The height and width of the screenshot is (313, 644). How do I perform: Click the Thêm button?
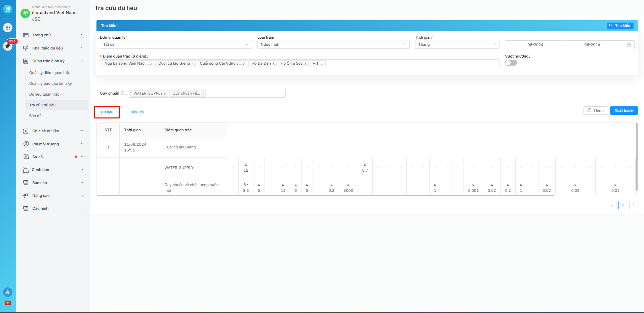pyautogui.click(x=595, y=110)
